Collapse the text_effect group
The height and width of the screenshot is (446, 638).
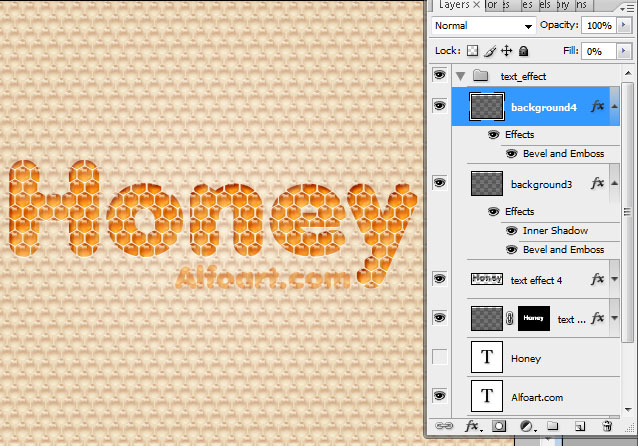460,76
